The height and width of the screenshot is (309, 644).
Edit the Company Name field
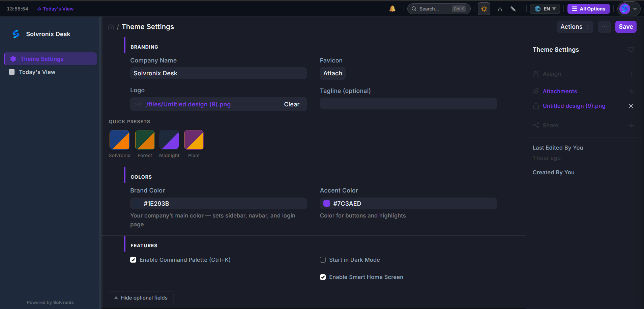(x=218, y=73)
